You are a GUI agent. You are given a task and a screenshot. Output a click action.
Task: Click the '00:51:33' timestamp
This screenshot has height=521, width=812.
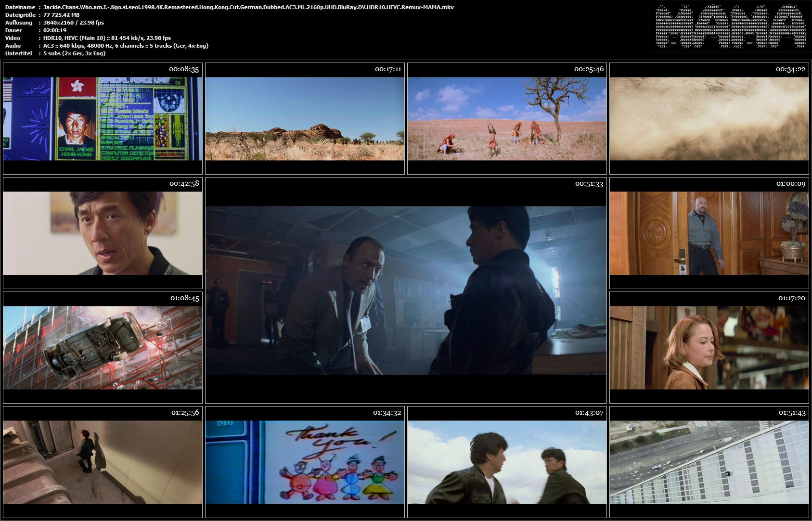click(x=589, y=184)
